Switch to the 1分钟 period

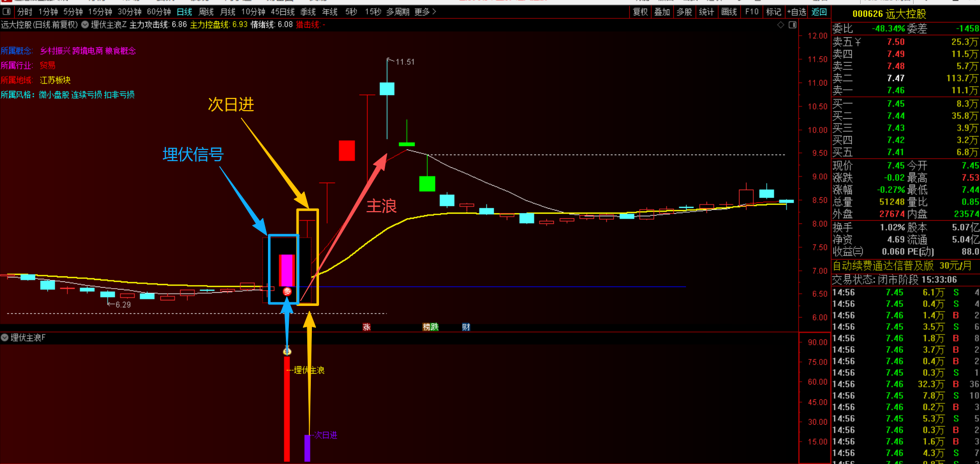pos(48,12)
